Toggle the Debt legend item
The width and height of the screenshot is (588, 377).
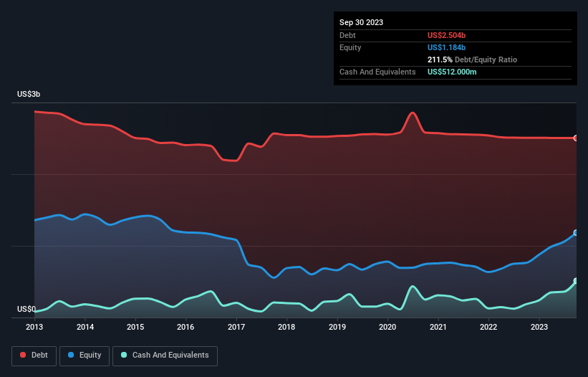pyautogui.click(x=34, y=355)
